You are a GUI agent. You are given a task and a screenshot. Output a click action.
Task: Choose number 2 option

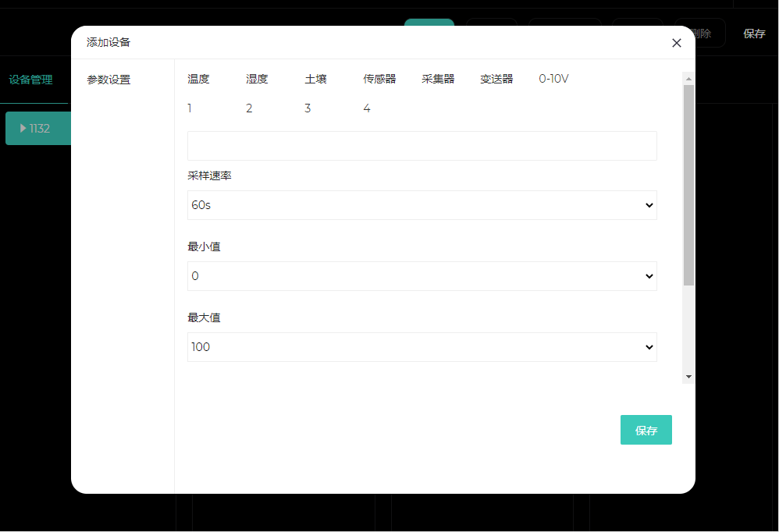click(249, 108)
